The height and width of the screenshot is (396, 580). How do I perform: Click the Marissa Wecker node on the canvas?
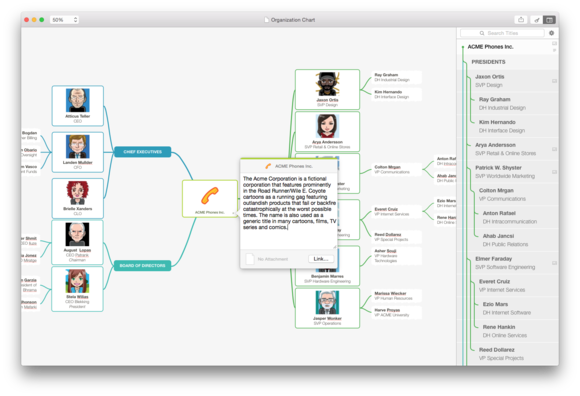[396, 296]
